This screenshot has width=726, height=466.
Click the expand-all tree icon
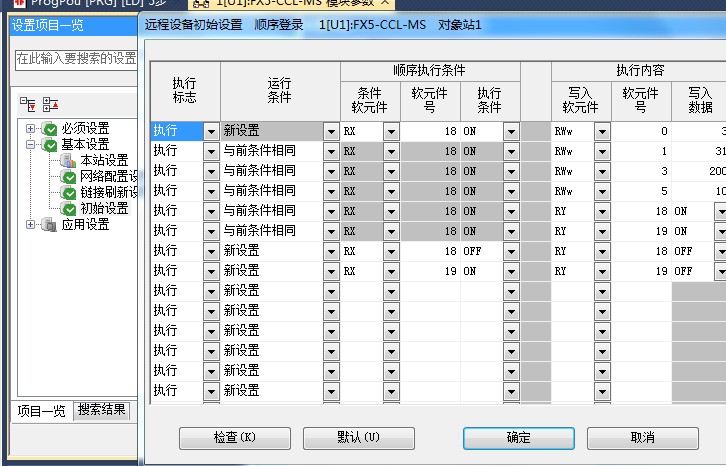click(x=28, y=104)
